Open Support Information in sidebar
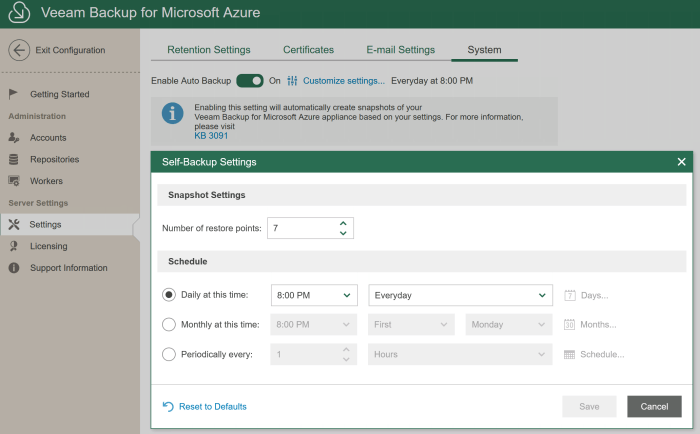This screenshot has height=434, width=700. point(70,268)
